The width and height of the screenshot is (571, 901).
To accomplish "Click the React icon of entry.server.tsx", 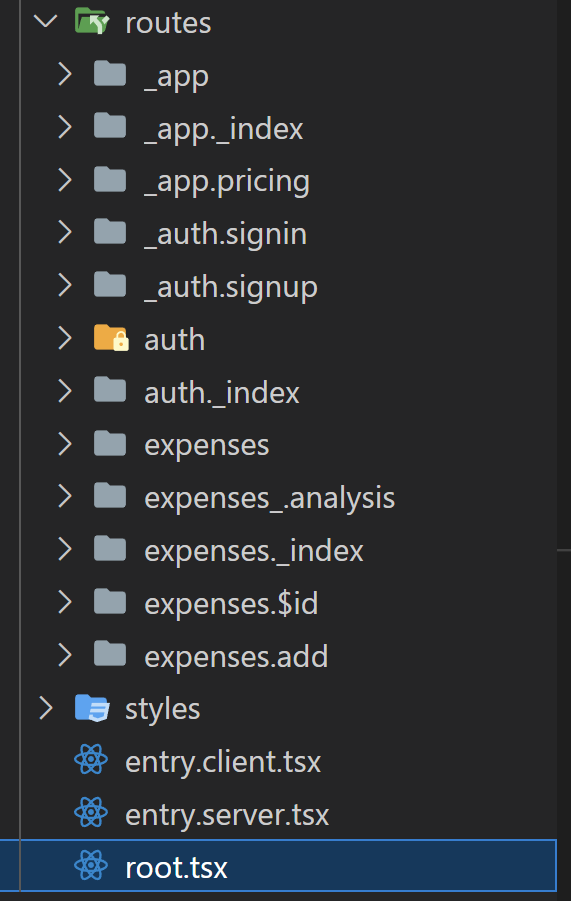I will point(91,813).
